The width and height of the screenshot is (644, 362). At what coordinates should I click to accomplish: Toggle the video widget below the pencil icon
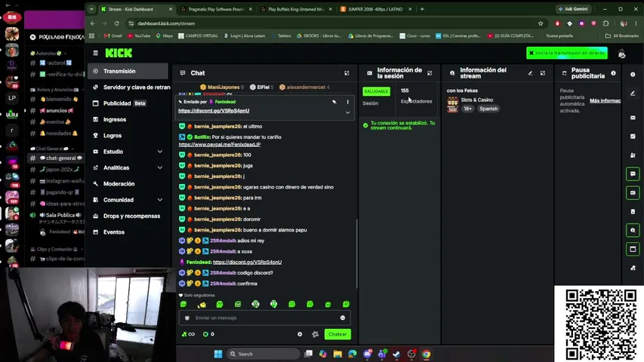[x=633, y=118]
